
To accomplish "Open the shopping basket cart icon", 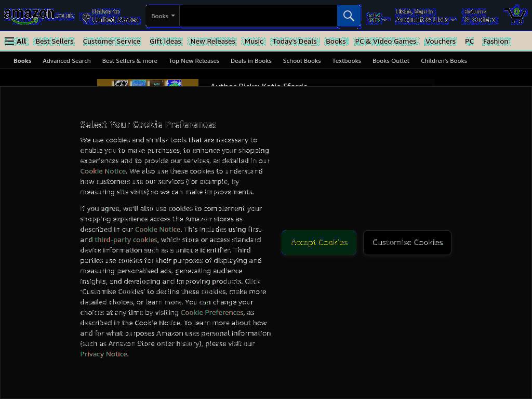I will pyautogui.click(x=515, y=15).
